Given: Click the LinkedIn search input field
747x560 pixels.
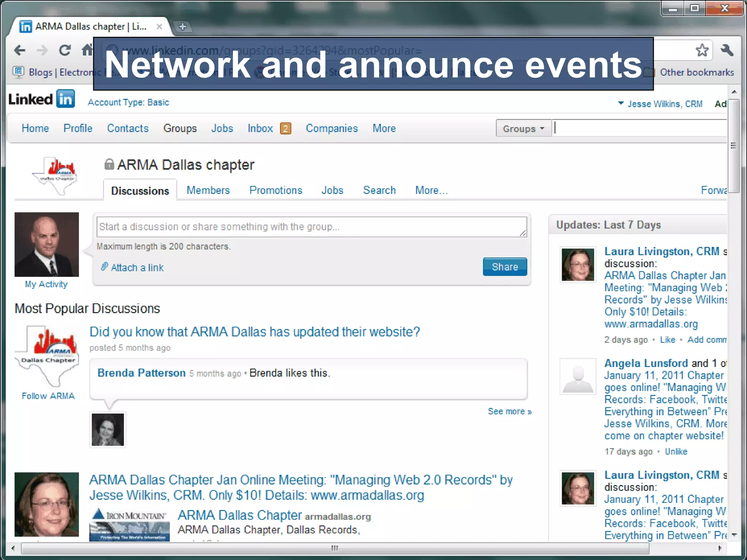Looking at the screenshot, I should (x=639, y=128).
